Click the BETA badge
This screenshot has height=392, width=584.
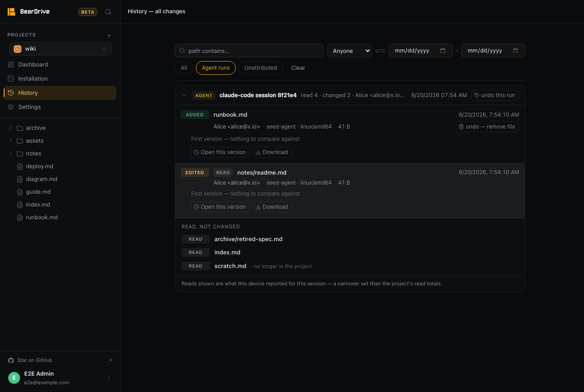88,12
